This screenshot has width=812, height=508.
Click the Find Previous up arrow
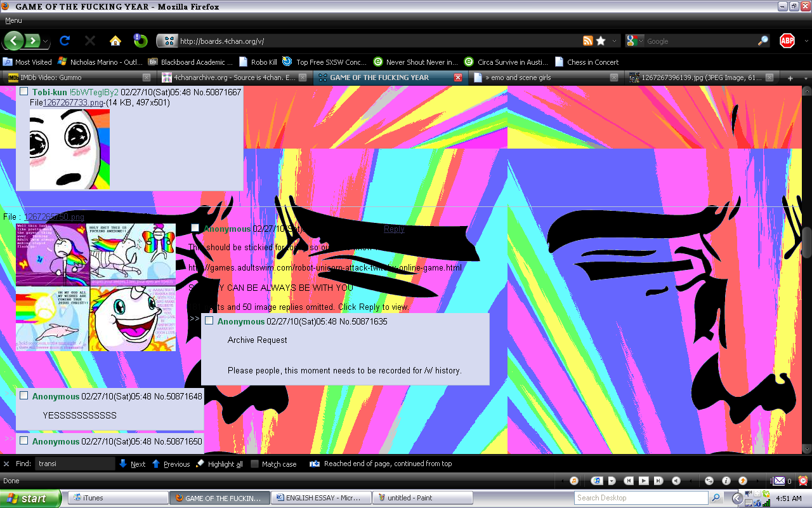(156, 464)
